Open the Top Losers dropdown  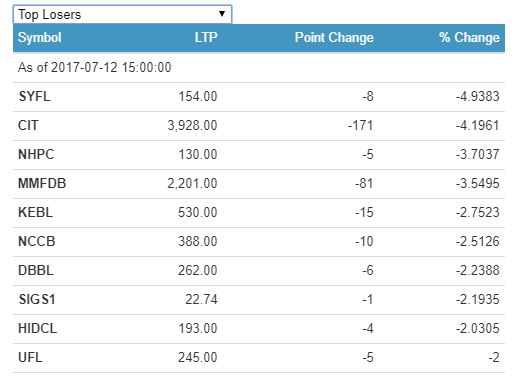tap(122, 14)
